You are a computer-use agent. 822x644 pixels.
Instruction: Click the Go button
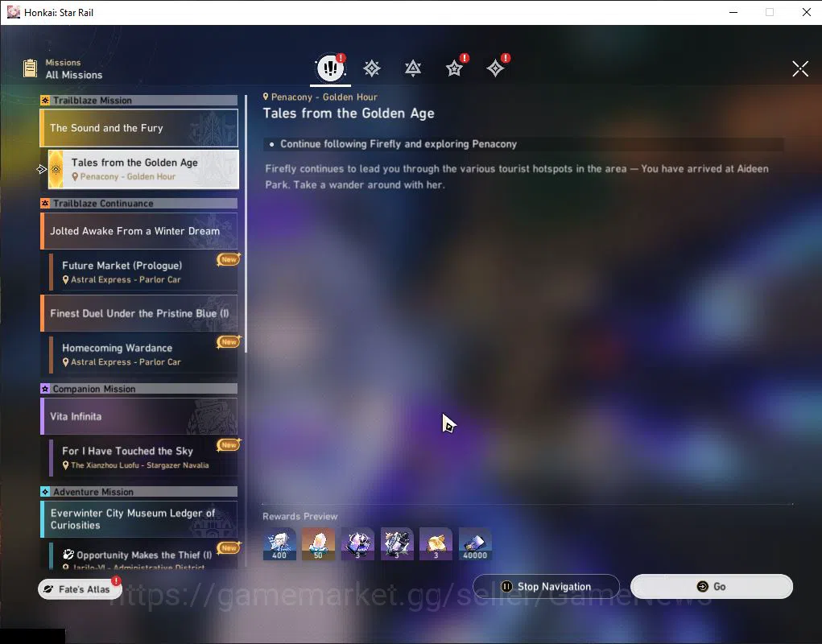pos(712,586)
